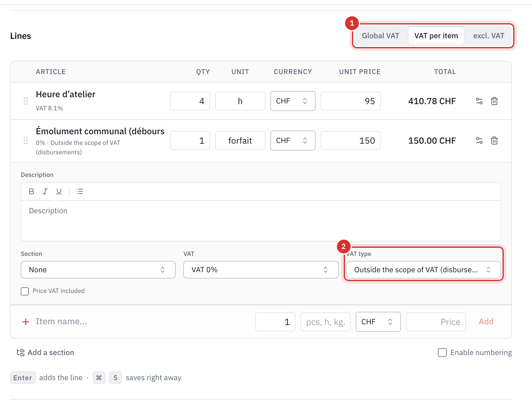Click the Item name input field

point(143,321)
